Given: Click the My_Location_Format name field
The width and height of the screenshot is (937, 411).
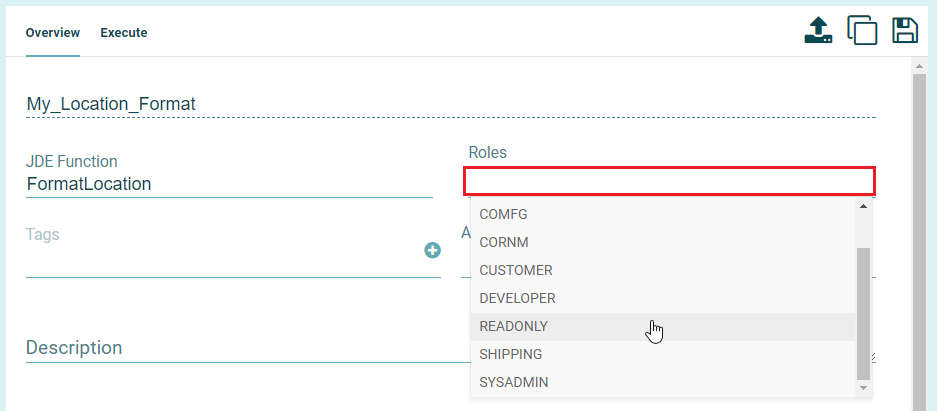Looking at the screenshot, I should click(x=450, y=104).
